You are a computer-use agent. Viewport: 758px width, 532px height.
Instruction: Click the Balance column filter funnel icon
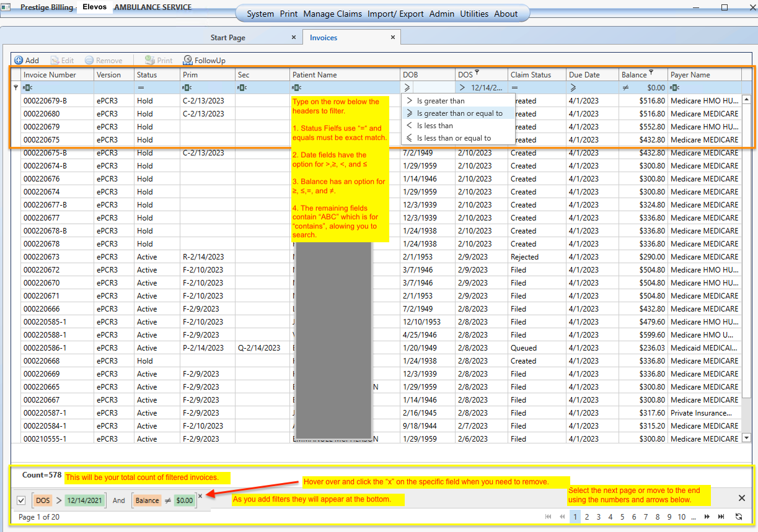tap(651, 73)
